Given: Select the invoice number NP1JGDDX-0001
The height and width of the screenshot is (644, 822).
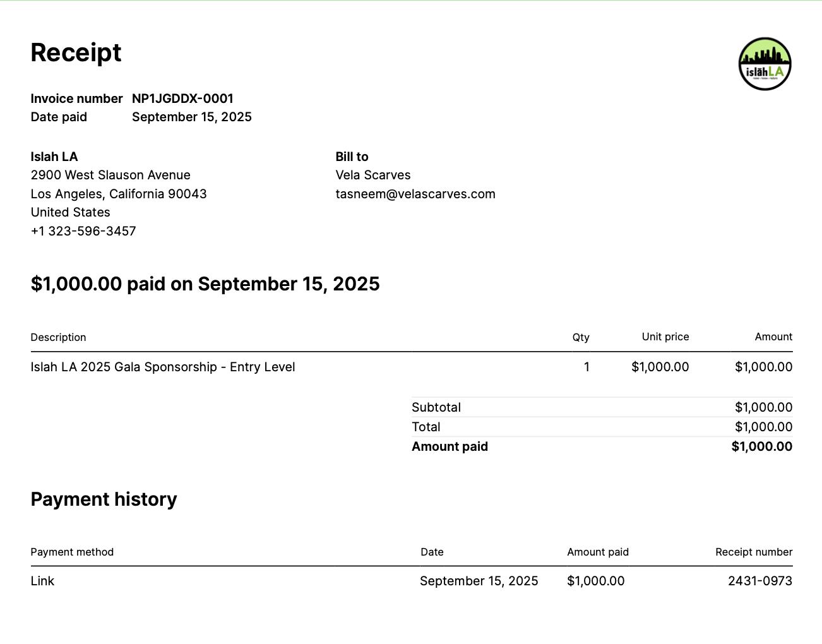Looking at the screenshot, I should [182, 98].
